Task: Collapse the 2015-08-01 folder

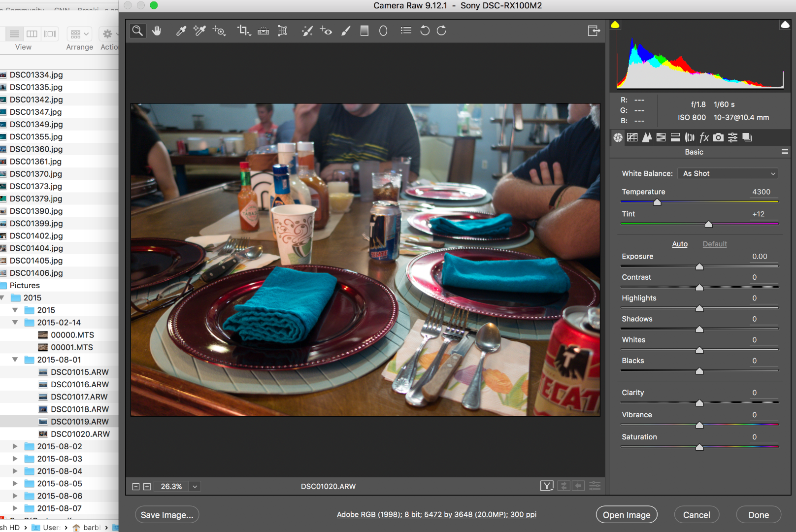Action: pos(15,360)
